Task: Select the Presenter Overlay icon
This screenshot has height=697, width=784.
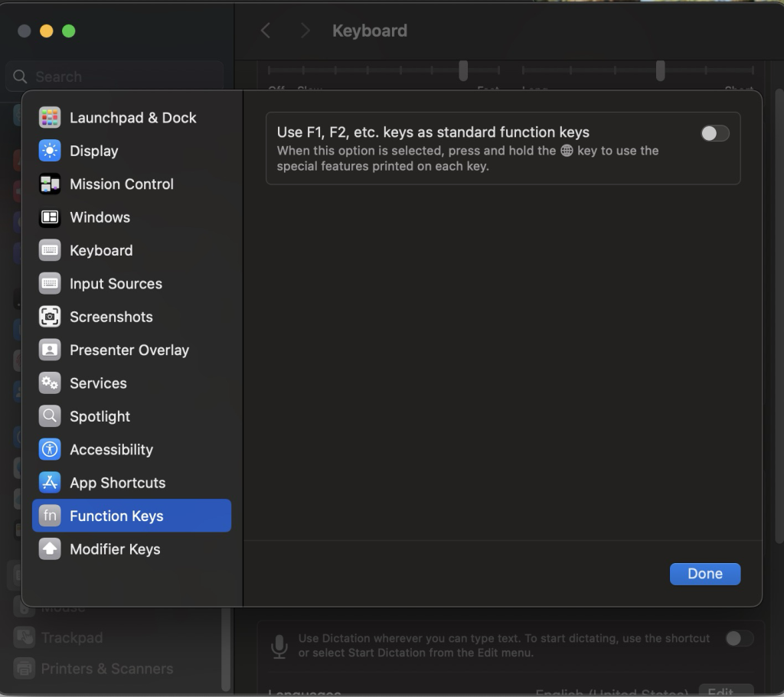Action: click(50, 350)
